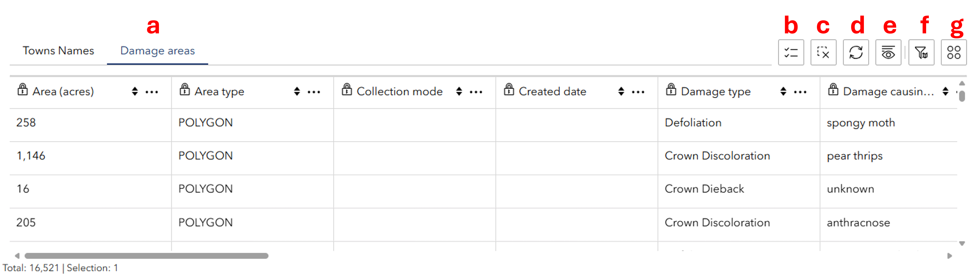Click the Show selection checklist icon
The image size is (980, 275).
[791, 52]
